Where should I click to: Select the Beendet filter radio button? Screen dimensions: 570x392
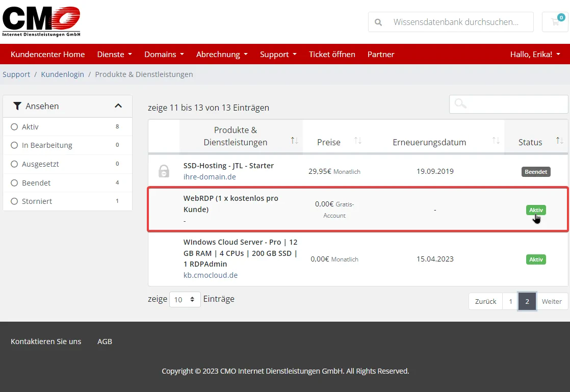(14, 182)
